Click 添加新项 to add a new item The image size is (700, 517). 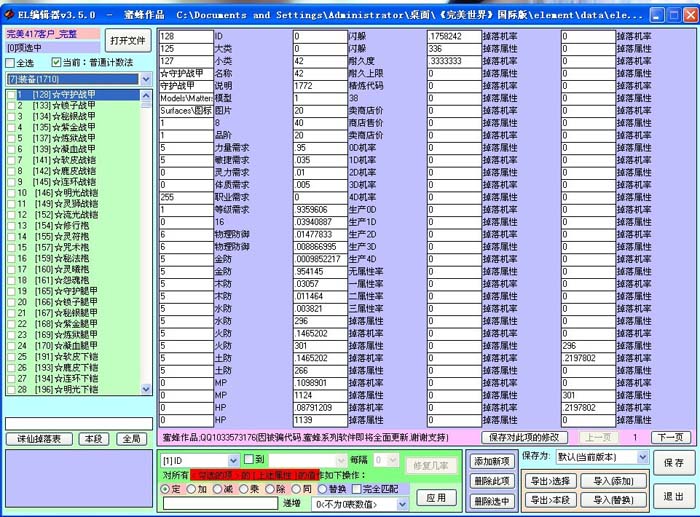coord(493,461)
